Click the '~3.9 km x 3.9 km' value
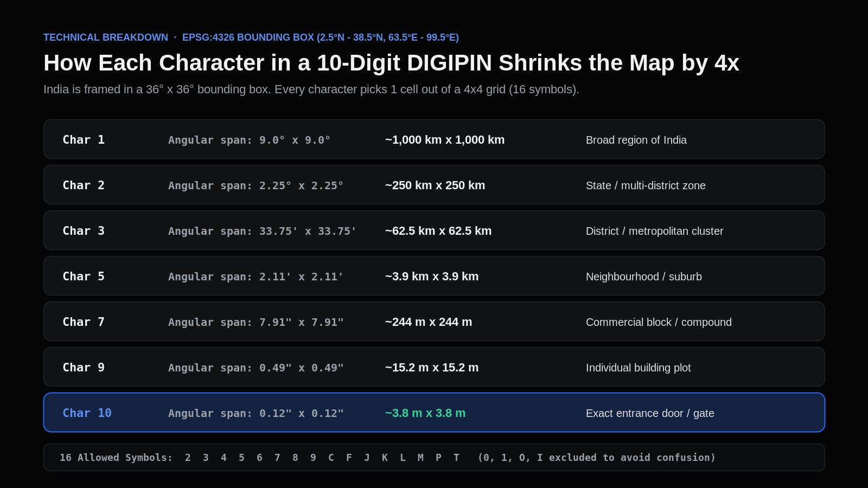Screen dimensions: 868x488 point(432,277)
